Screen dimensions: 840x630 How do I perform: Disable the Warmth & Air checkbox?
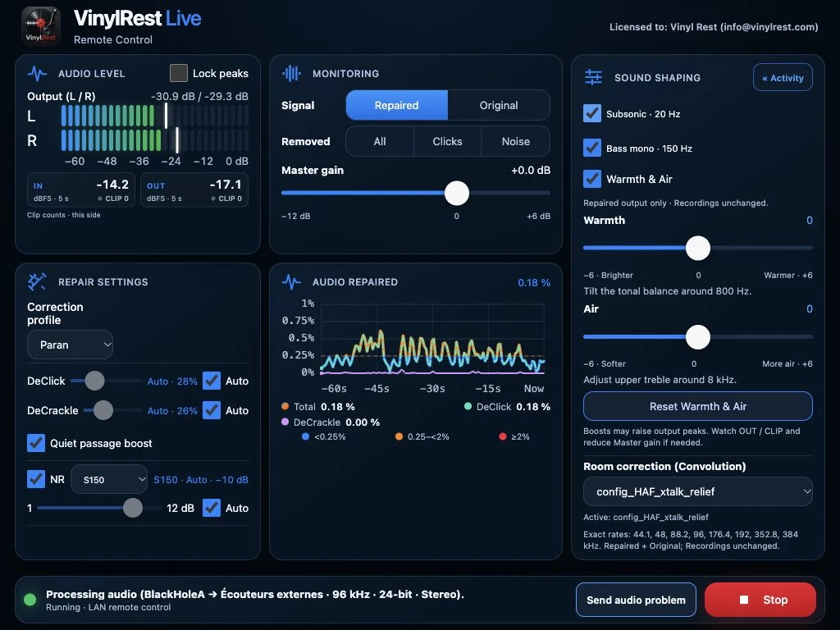point(592,178)
